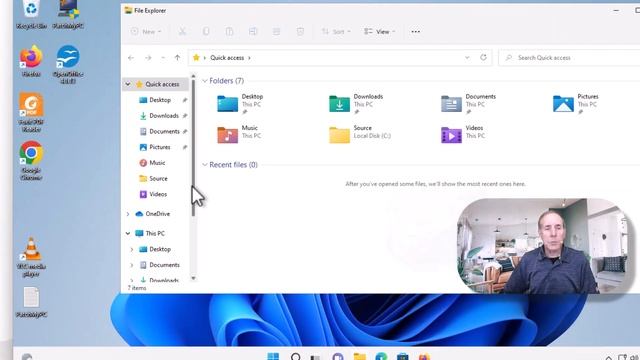Collapse This PC tree node
The width and height of the screenshot is (640, 360).
[128, 233]
